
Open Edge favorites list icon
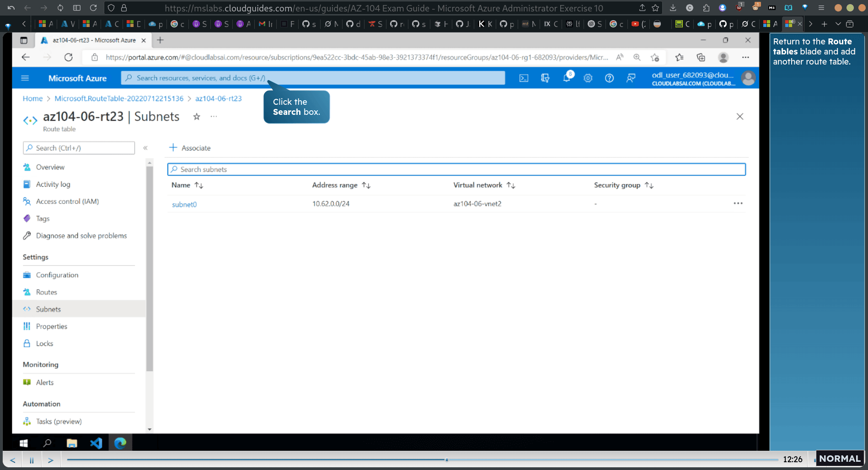(680, 57)
